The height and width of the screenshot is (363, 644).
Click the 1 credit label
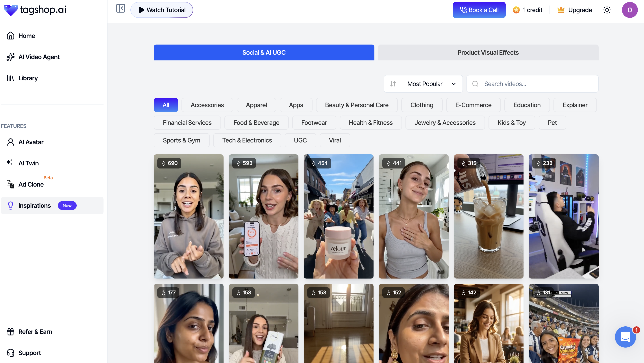[x=533, y=10]
